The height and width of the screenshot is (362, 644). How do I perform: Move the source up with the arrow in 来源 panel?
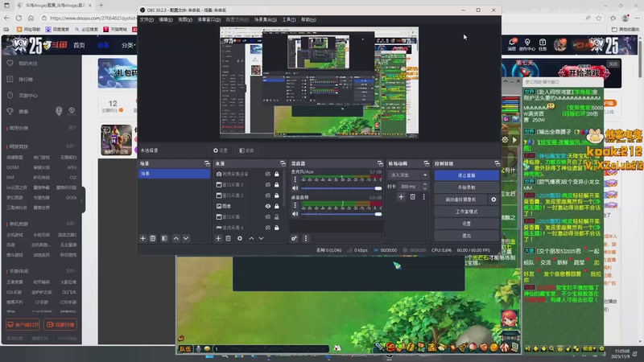click(251, 238)
